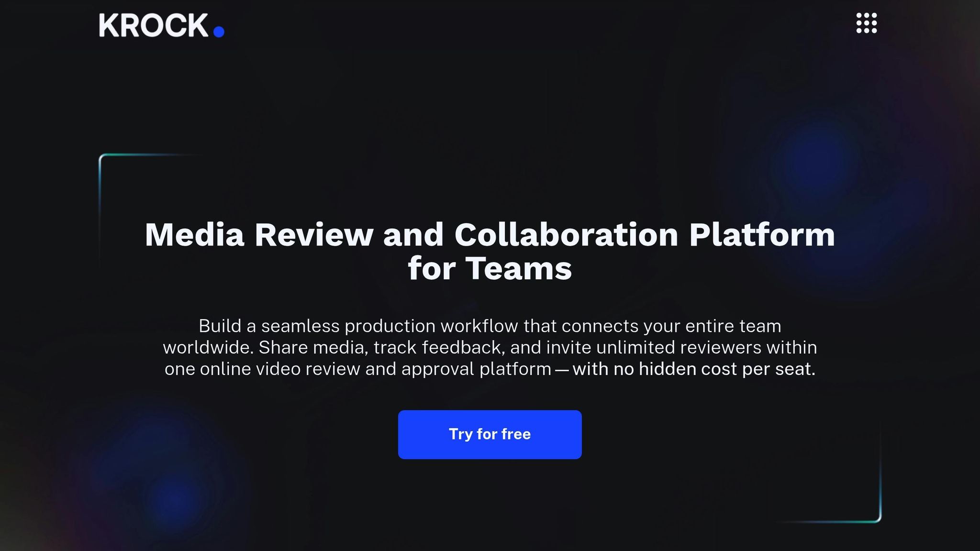Click the text 'with no hidden cost per seat.'
This screenshot has height=551, width=980.
694,369
